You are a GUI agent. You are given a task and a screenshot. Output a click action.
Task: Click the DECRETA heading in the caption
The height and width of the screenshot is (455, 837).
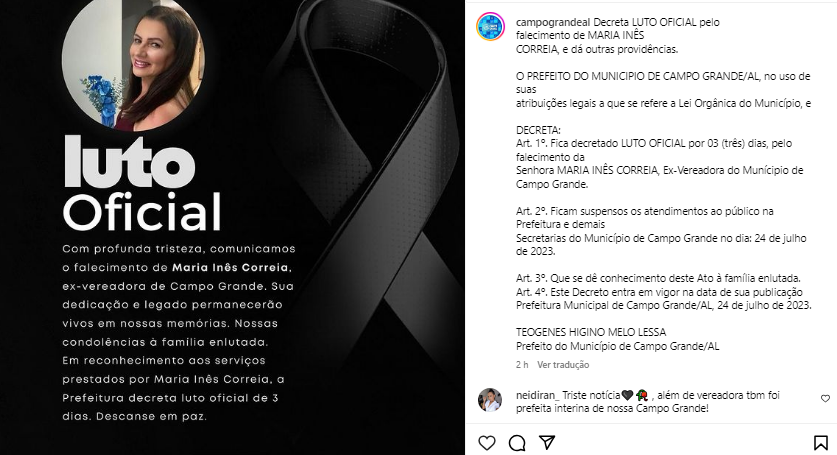[538, 130]
